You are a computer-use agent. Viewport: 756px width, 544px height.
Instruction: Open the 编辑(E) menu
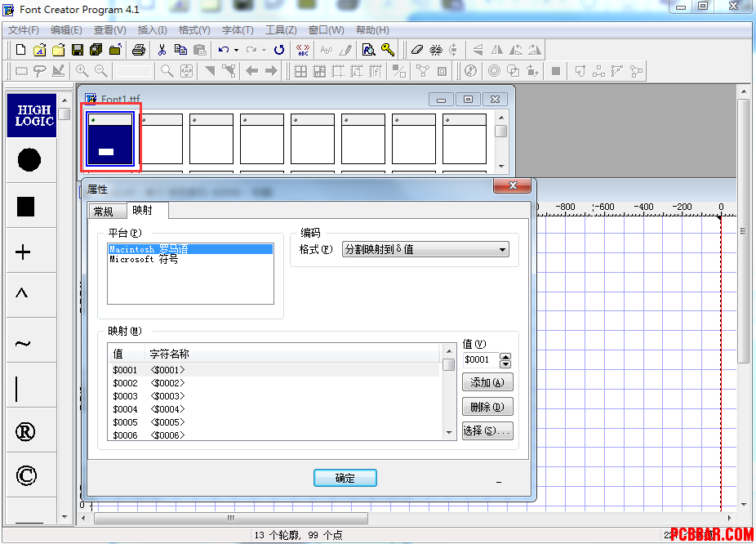[x=66, y=30]
